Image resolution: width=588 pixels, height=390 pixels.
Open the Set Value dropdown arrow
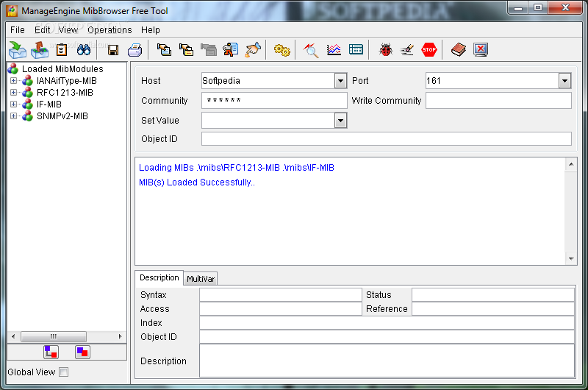pos(340,121)
